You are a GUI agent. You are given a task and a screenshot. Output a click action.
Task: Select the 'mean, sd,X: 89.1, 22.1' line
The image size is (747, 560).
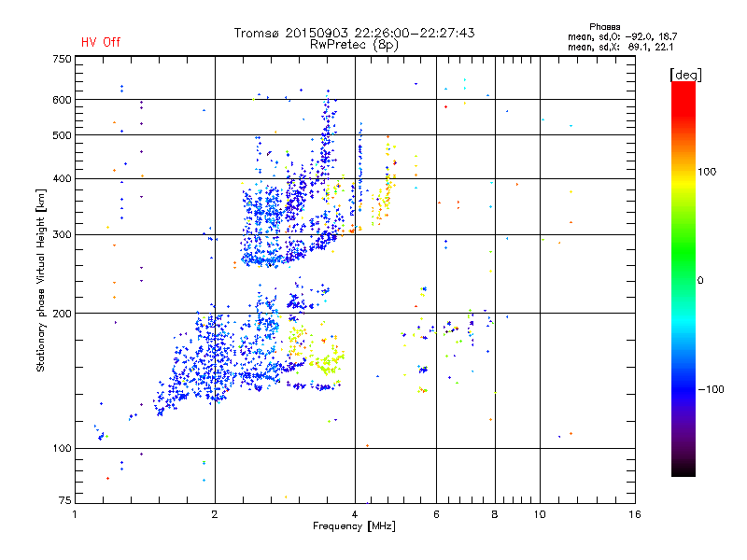[x=620, y=47]
